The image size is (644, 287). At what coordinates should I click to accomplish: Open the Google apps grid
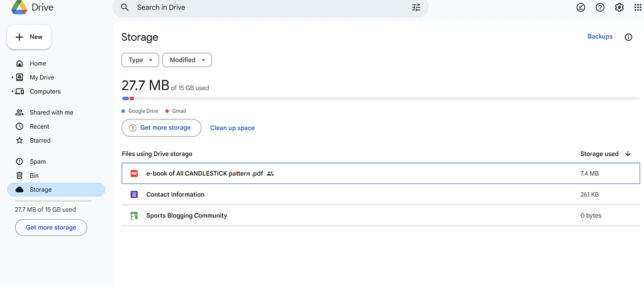pos(638,8)
